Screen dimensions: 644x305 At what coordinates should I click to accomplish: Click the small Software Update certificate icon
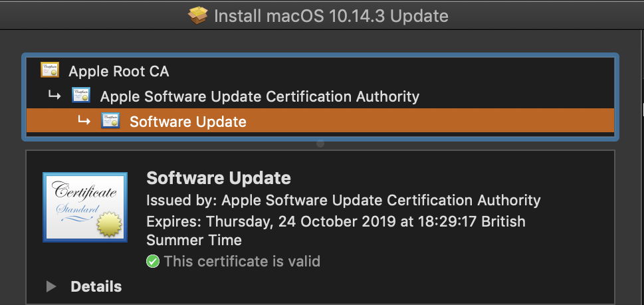[x=110, y=121]
